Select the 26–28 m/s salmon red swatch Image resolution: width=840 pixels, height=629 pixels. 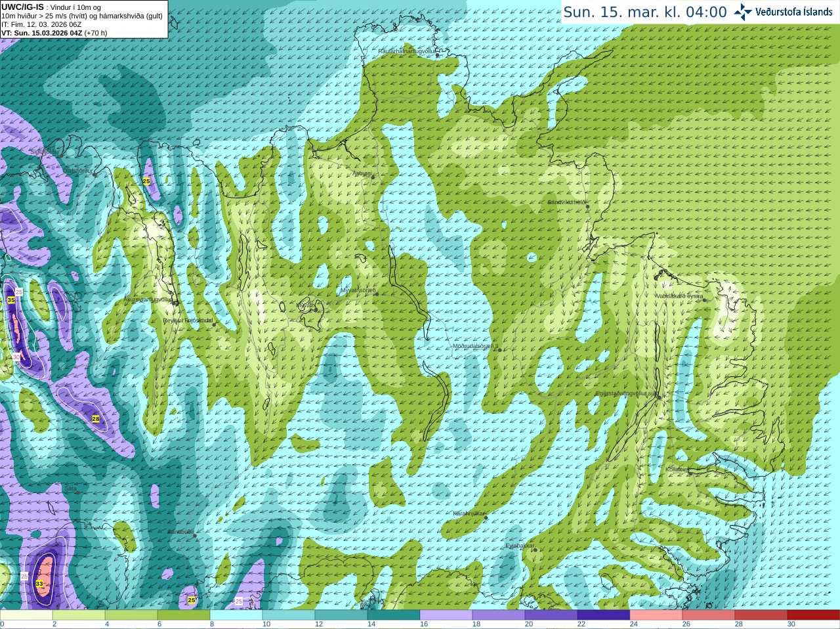tap(709, 615)
